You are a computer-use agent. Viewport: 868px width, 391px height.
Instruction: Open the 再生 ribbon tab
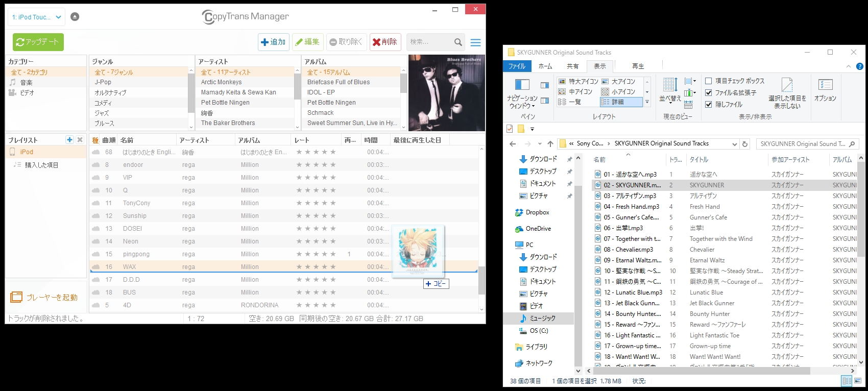tap(638, 66)
